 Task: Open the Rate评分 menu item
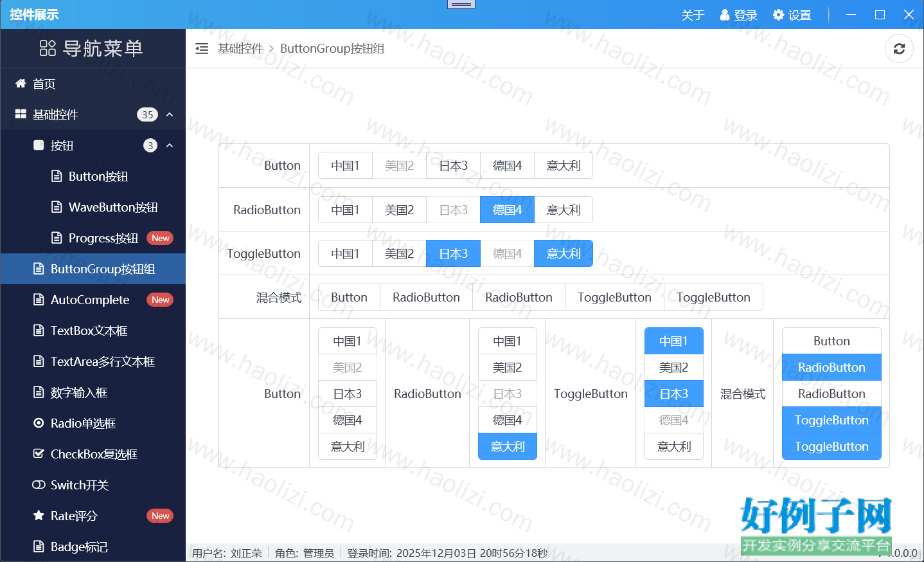(x=93, y=516)
